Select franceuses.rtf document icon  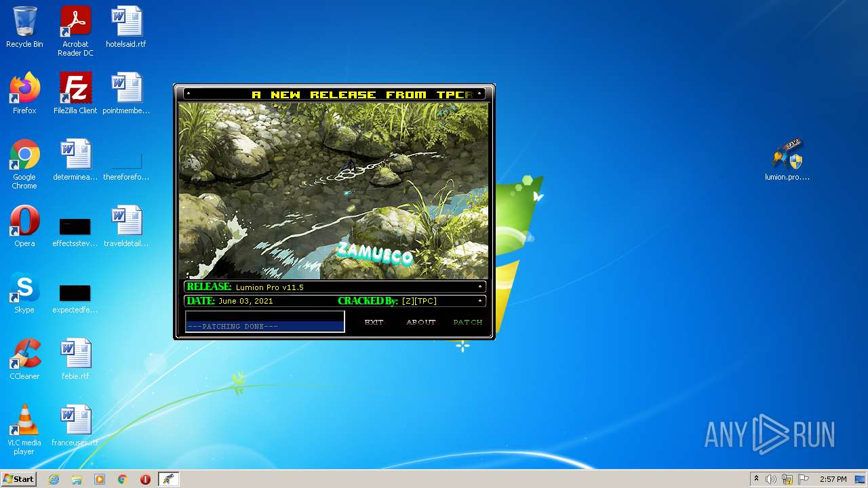pos(75,426)
